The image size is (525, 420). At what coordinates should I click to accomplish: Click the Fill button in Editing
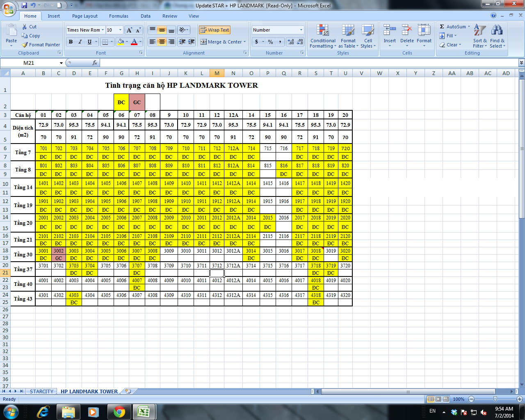[x=448, y=36]
